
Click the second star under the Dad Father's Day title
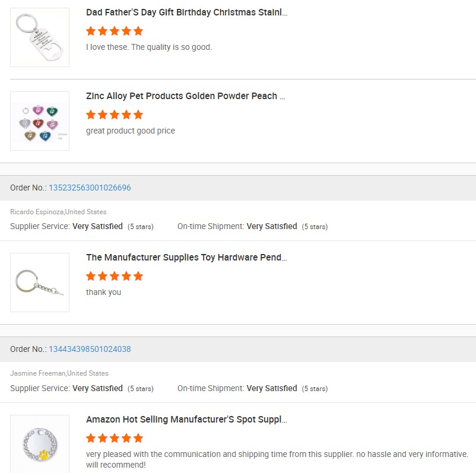click(103, 31)
